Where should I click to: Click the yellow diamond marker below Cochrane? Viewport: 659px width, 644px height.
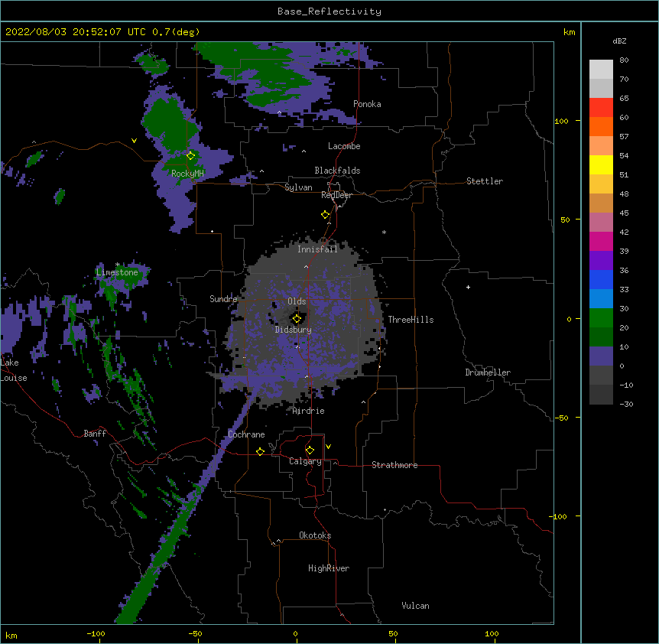pyautogui.click(x=260, y=451)
